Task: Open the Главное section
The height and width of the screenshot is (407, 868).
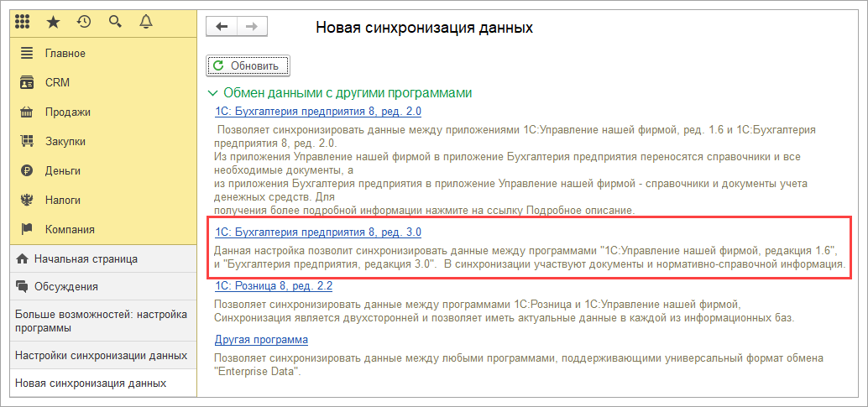Action: [103, 54]
